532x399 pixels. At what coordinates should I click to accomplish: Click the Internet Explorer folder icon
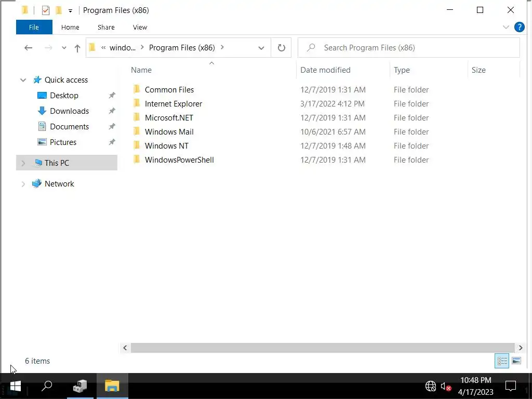(137, 103)
